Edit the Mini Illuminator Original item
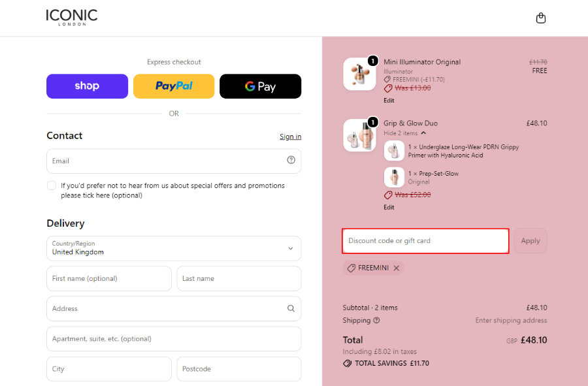 click(389, 101)
